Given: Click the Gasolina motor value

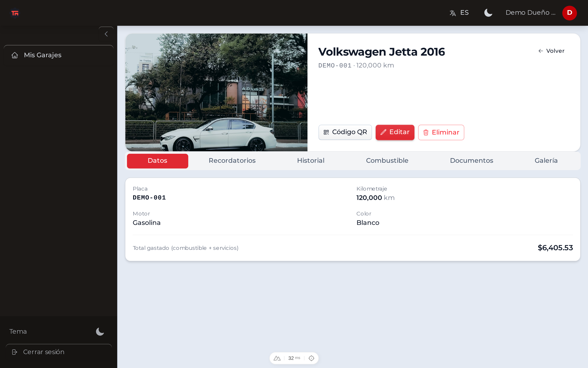Looking at the screenshot, I should [x=147, y=223].
